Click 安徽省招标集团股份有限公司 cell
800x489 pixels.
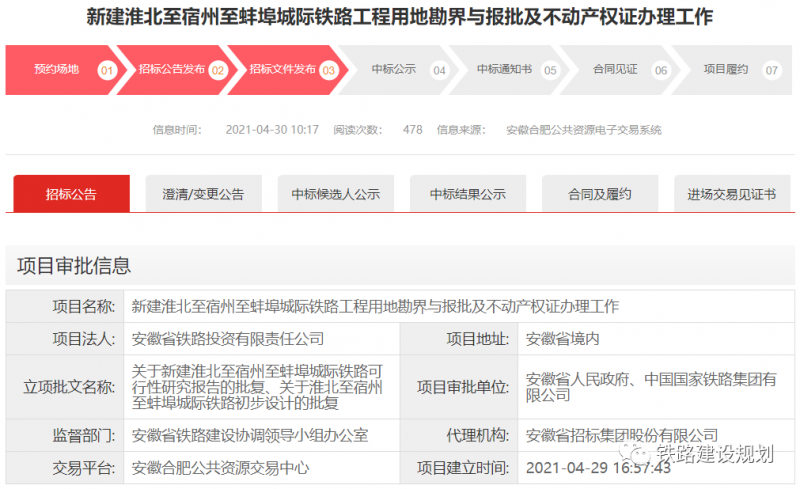(656, 435)
